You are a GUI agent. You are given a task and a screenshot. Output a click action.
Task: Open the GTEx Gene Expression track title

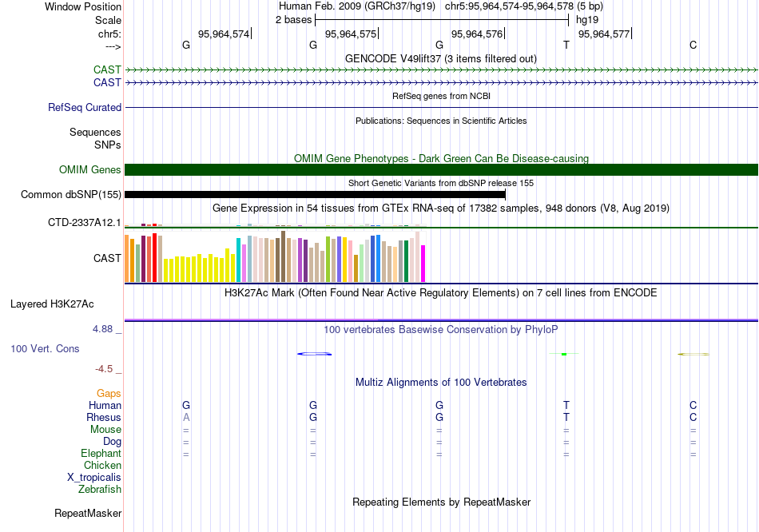point(441,208)
